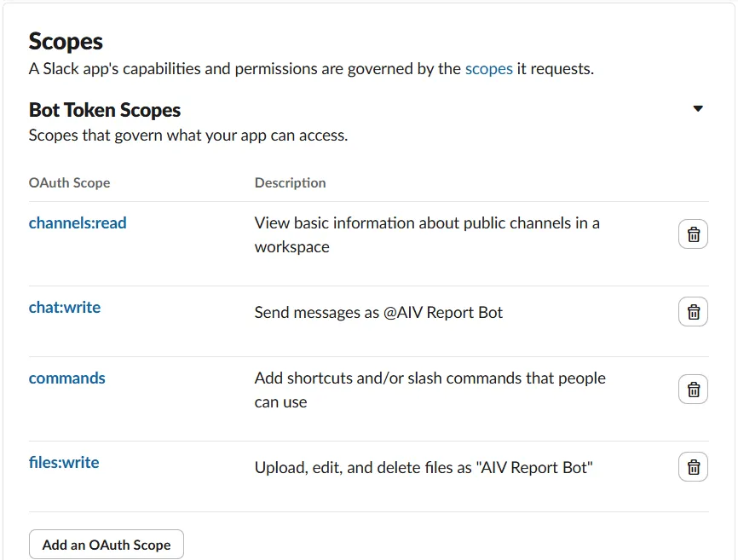Viewport: 738px width, 560px height.
Task: Click the Add an OAuth Scope button
Action: pos(106,544)
